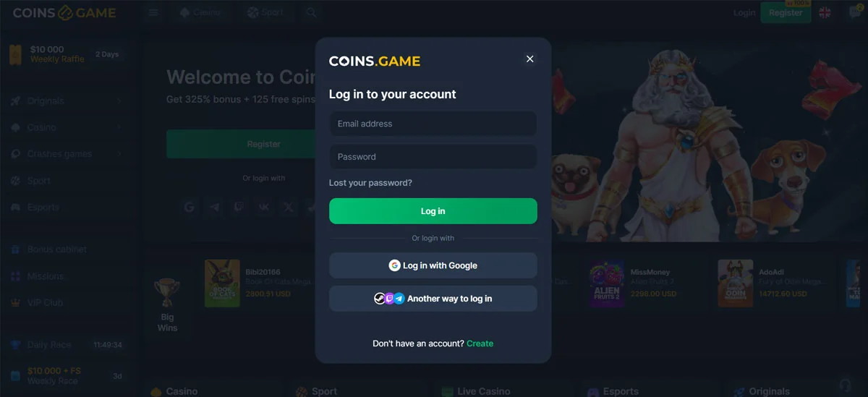Screen dimensions: 868x397
Task: Open the language flag selector
Action: (825, 13)
